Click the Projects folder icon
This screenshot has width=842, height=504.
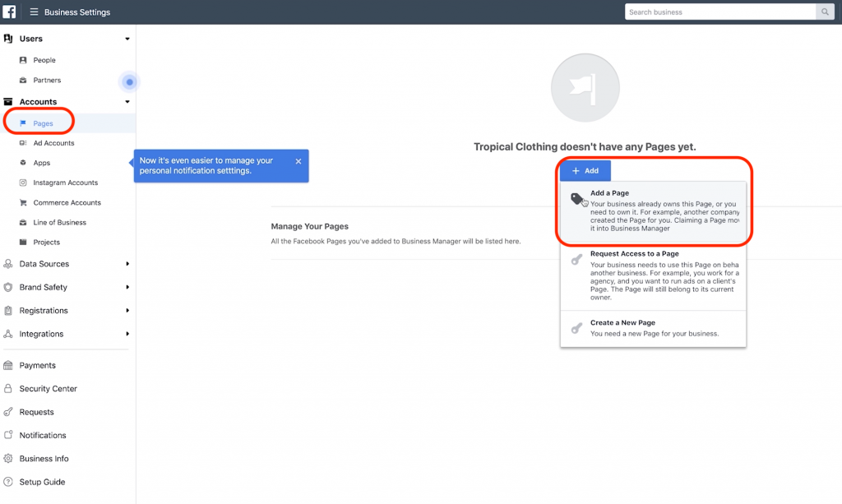(23, 242)
